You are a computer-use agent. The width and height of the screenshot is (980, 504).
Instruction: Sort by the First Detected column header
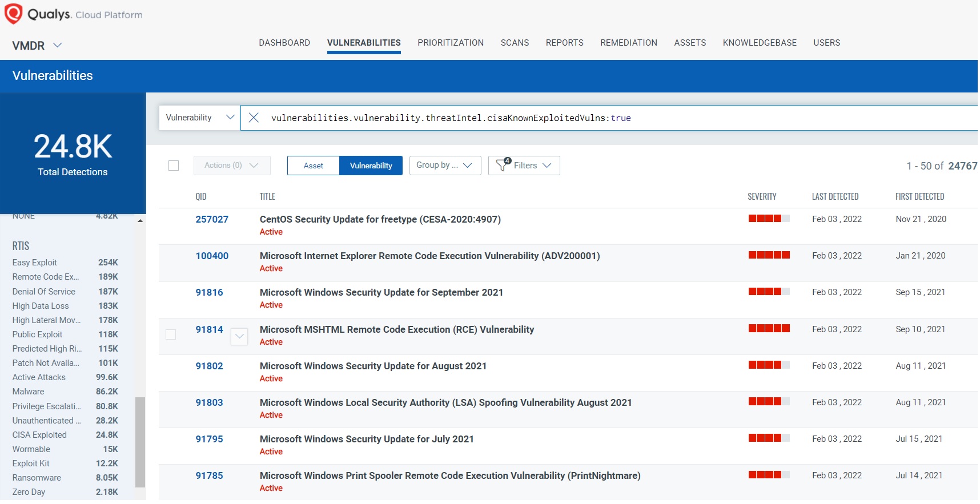tap(919, 196)
